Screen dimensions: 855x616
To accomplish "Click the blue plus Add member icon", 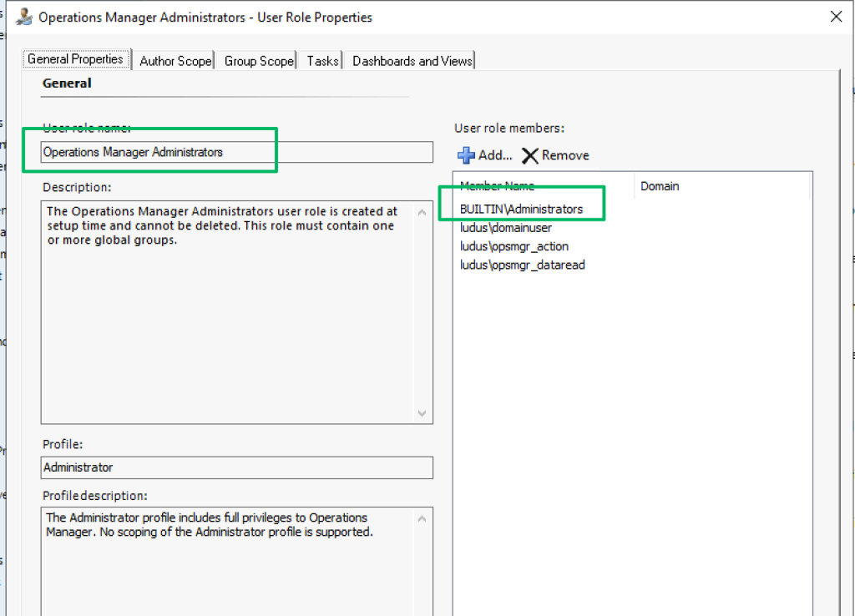I will coord(466,155).
